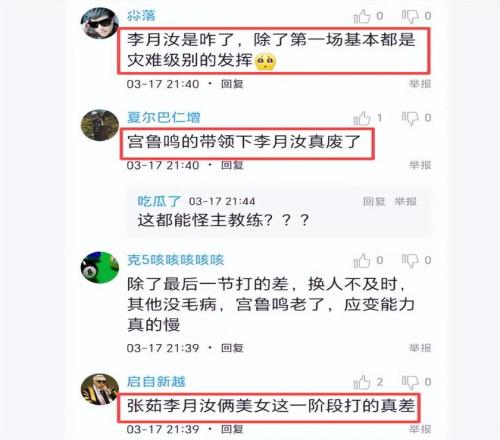The width and height of the screenshot is (500, 440).
Task: Report 吃瓜了's reply using 举报
Action: pos(405,201)
